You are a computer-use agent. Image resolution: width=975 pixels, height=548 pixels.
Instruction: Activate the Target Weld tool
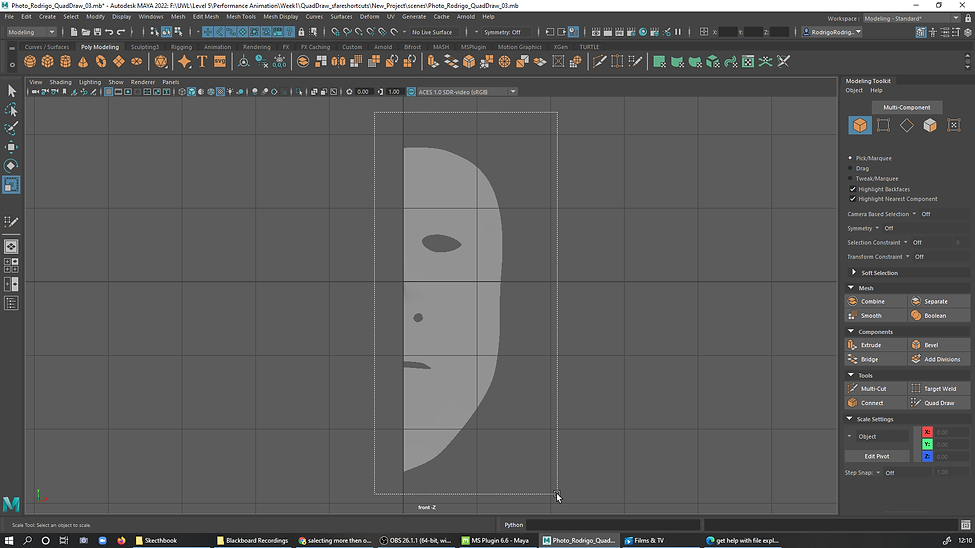click(x=939, y=388)
